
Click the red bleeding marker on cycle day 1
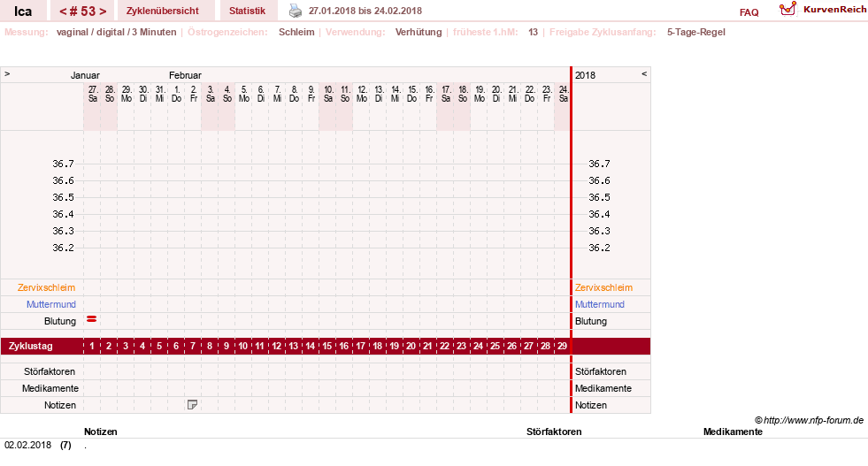[x=92, y=319]
